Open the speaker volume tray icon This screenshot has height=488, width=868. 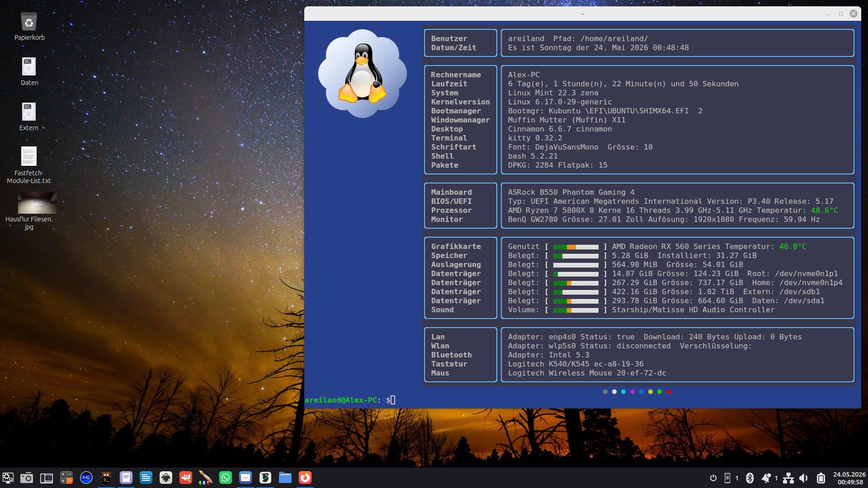point(804,478)
